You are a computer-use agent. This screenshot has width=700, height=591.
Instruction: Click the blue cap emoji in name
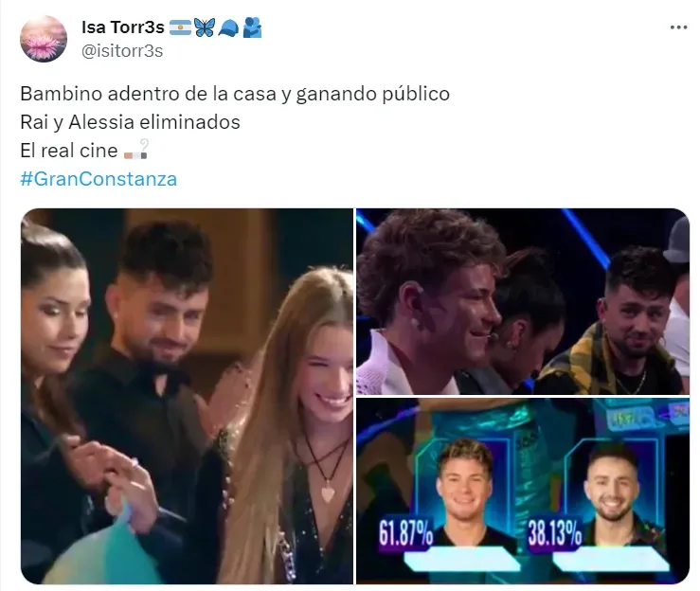tap(228, 28)
